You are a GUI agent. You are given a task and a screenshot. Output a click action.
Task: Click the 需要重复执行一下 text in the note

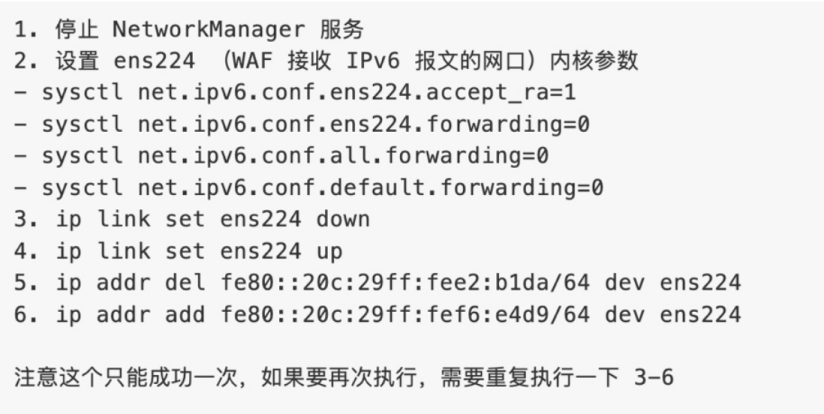(x=530, y=380)
